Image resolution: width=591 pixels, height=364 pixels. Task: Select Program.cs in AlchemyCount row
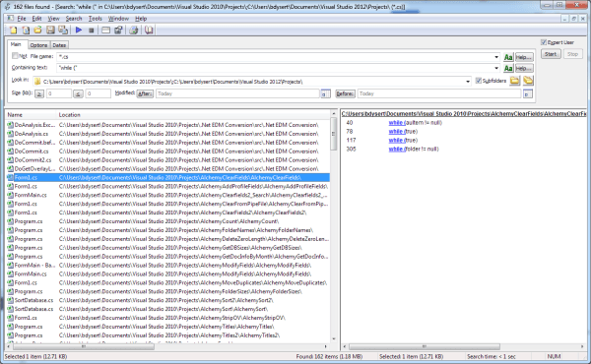click(x=167, y=221)
